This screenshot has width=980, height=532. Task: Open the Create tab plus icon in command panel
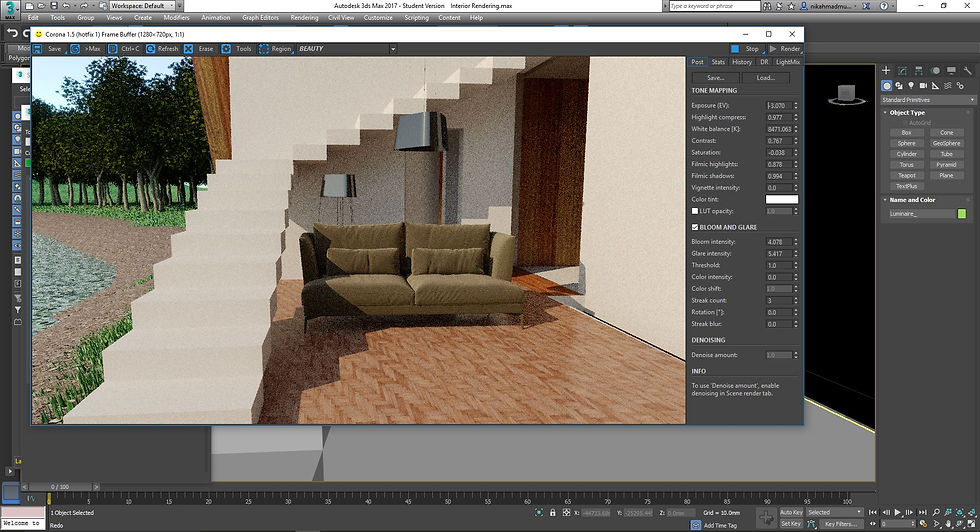[886, 71]
